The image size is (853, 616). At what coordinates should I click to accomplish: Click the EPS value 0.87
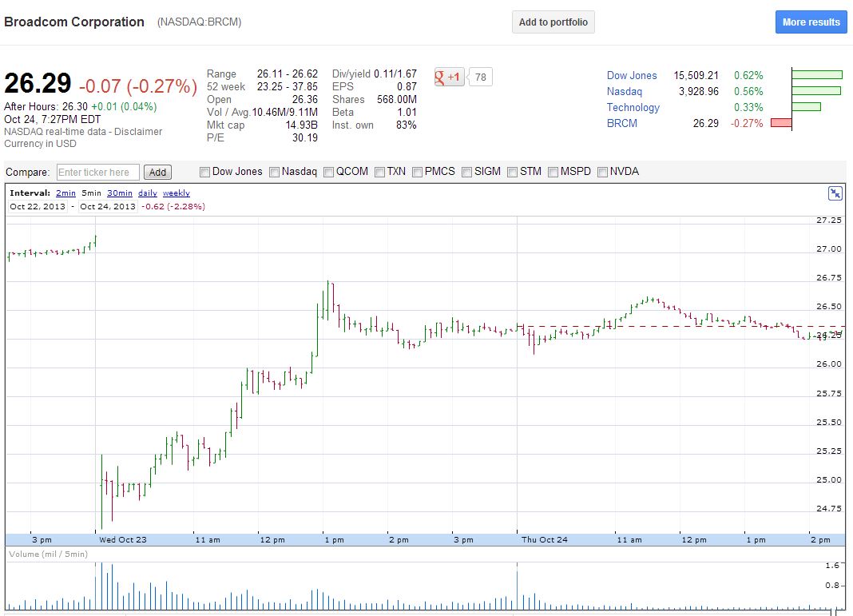tap(407, 87)
